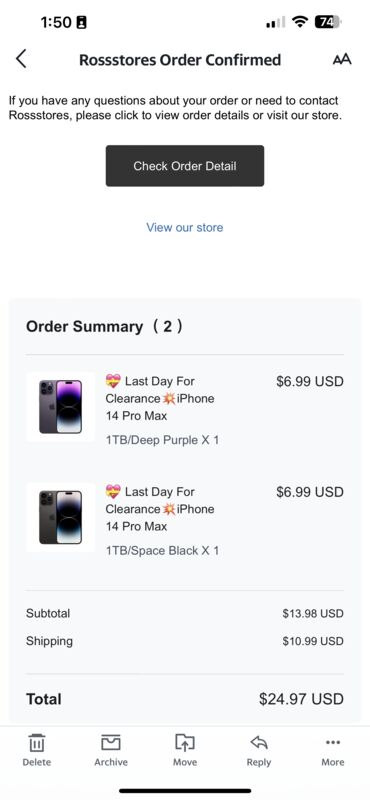Select the 1TB/Deep Purple item title
Screen dimensions: 370x800
160,398
